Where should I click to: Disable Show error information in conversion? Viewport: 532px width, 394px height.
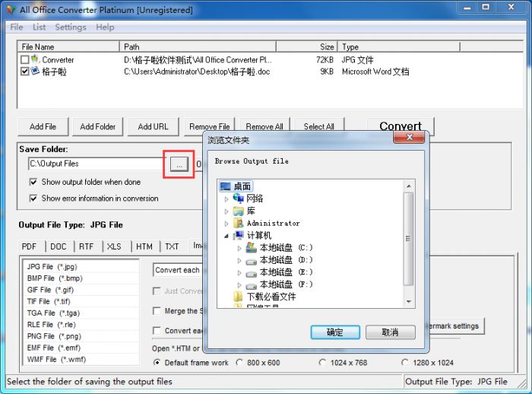pos(33,199)
